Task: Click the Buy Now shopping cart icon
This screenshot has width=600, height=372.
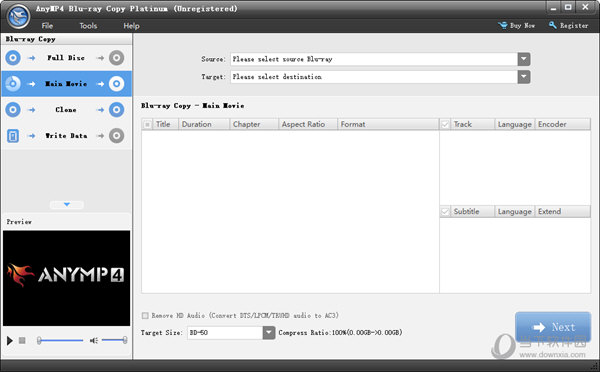Action: click(502, 25)
